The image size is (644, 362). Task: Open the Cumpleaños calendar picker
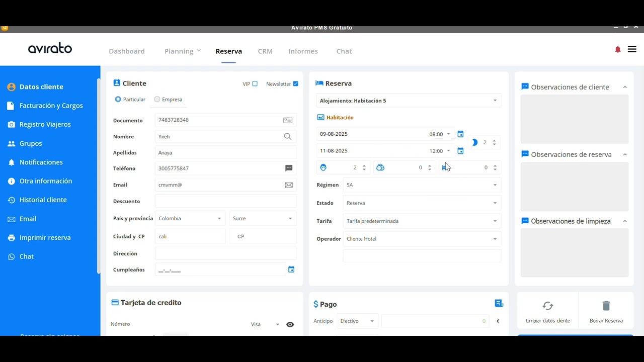[291, 269]
